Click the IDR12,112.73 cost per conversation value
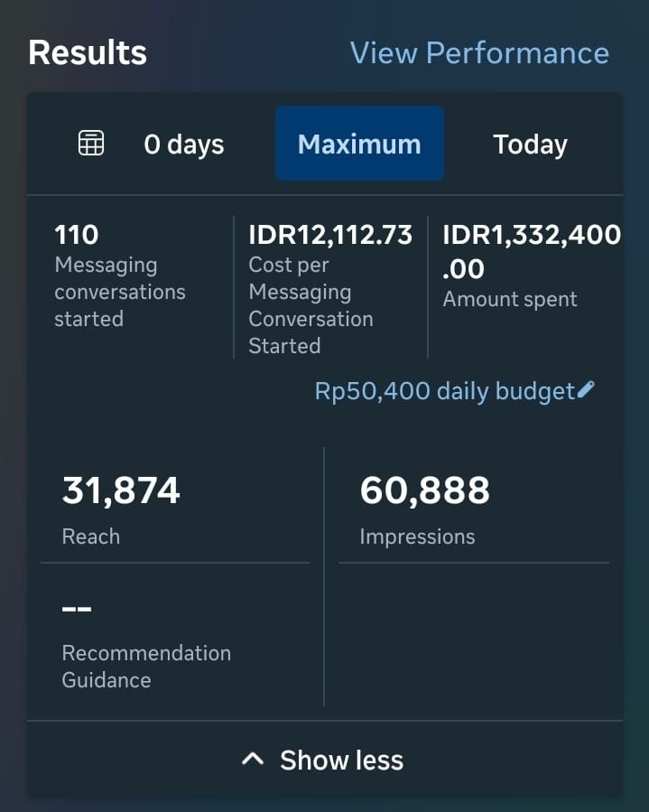This screenshot has width=649, height=812. tap(330, 235)
